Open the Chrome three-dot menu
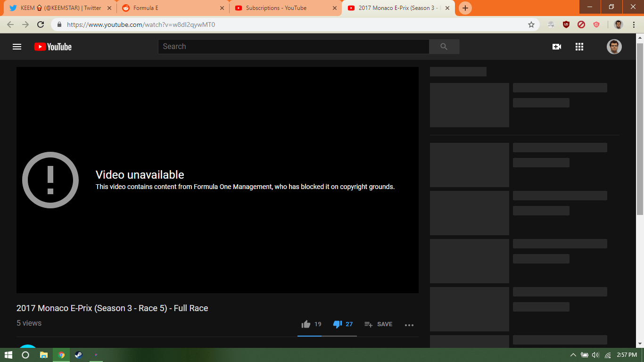644x362 pixels. 634,25
